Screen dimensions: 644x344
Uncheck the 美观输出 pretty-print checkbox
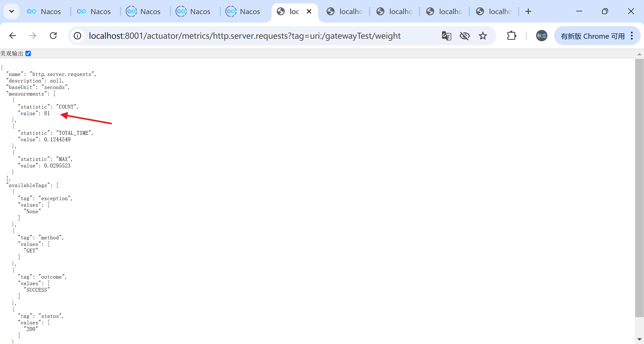(28, 54)
